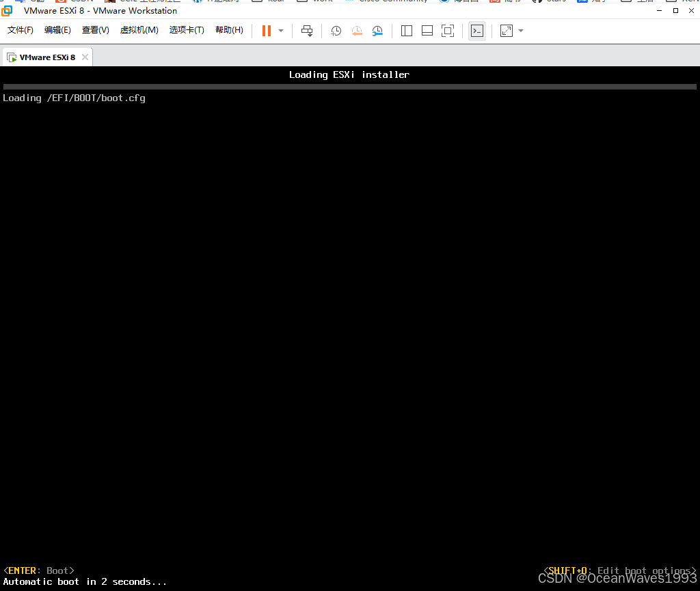Open the 选项卡(T) menu

click(187, 30)
